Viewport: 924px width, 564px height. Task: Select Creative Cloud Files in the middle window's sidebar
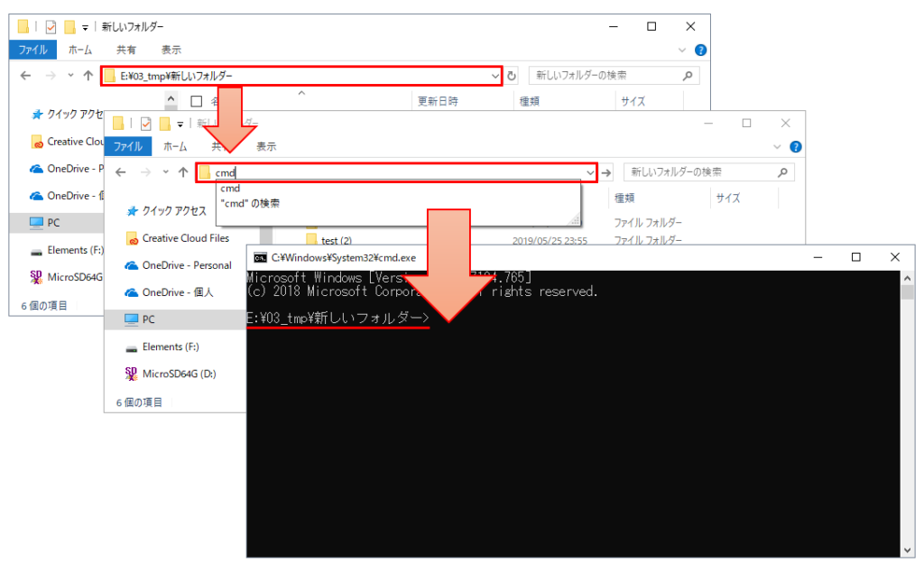click(x=178, y=238)
